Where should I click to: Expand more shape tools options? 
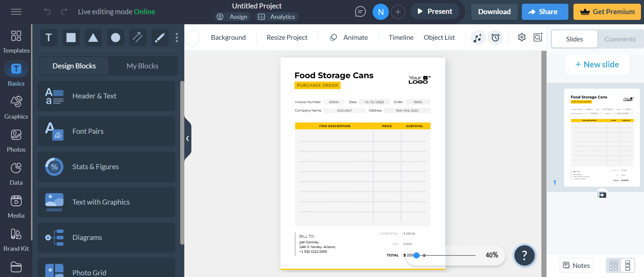pyautogui.click(x=177, y=37)
